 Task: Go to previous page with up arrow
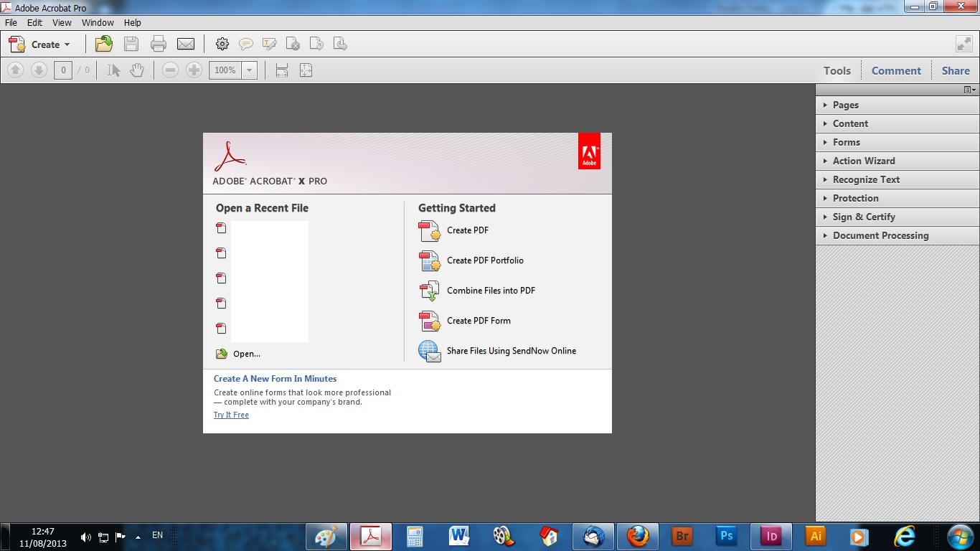(16, 70)
